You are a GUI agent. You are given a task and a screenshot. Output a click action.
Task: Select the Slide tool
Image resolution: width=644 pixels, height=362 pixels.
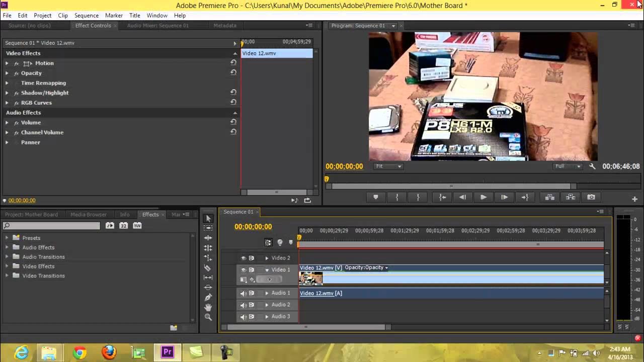[208, 287]
